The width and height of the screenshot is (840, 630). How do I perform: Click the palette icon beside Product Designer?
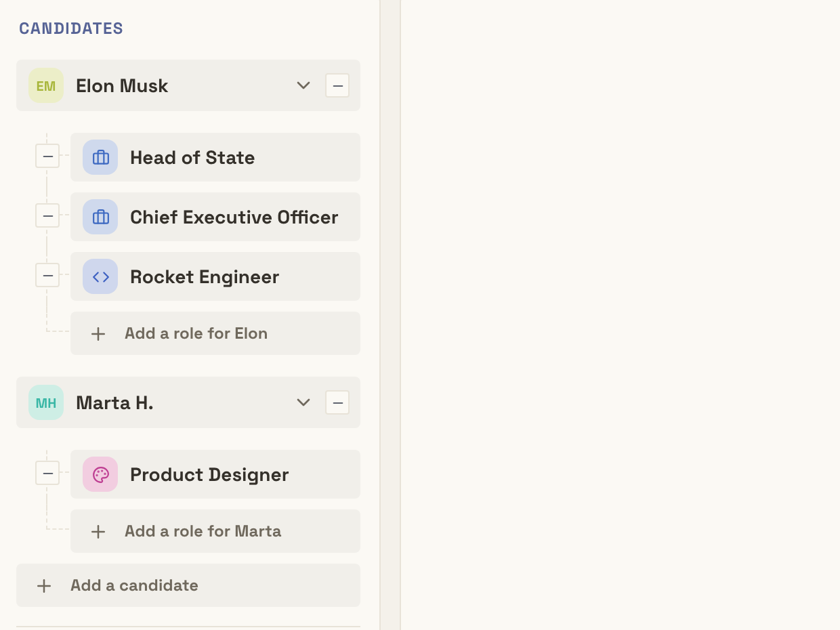pos(100,474)
